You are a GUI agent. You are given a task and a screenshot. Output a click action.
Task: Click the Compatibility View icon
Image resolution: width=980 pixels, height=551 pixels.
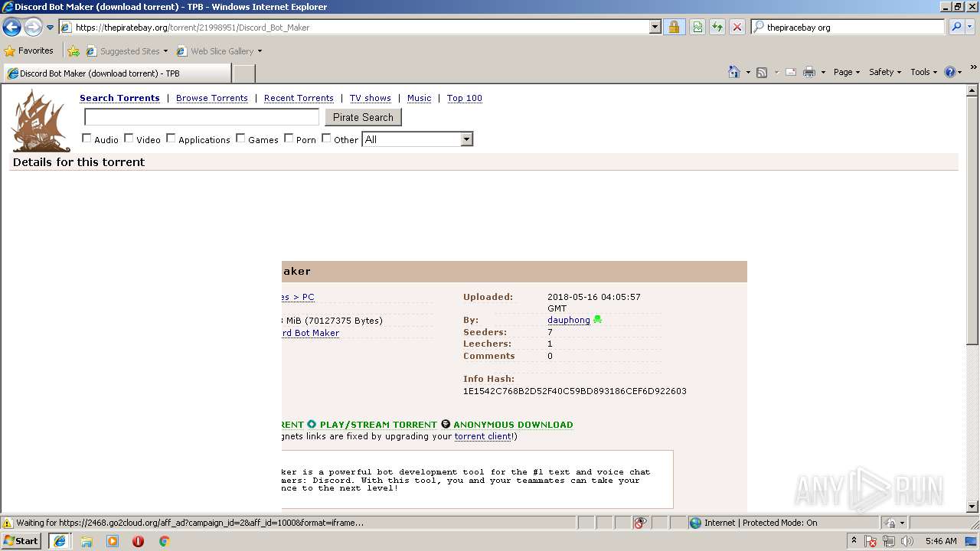tap(697, 28)
